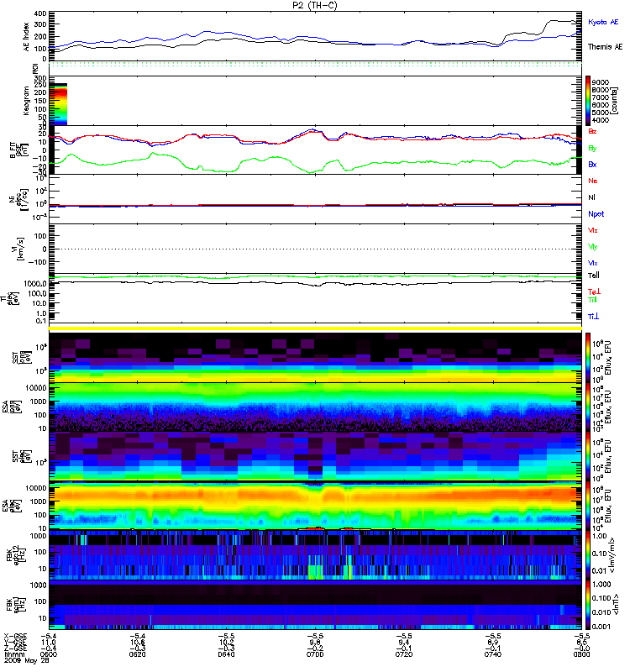The image size is (630, 672).
Task: Click the SST electrons Eflux color bar
Action: pos(588,456)
